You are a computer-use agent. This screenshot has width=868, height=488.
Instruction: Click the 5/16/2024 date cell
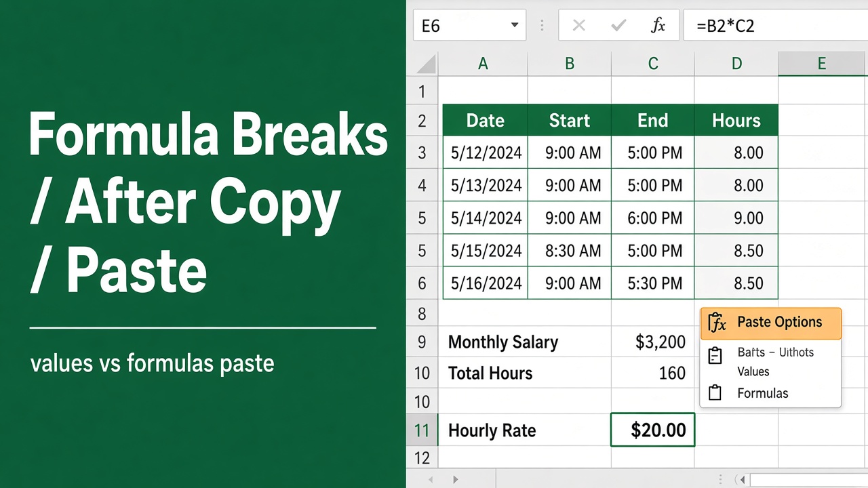click(486, 283)
